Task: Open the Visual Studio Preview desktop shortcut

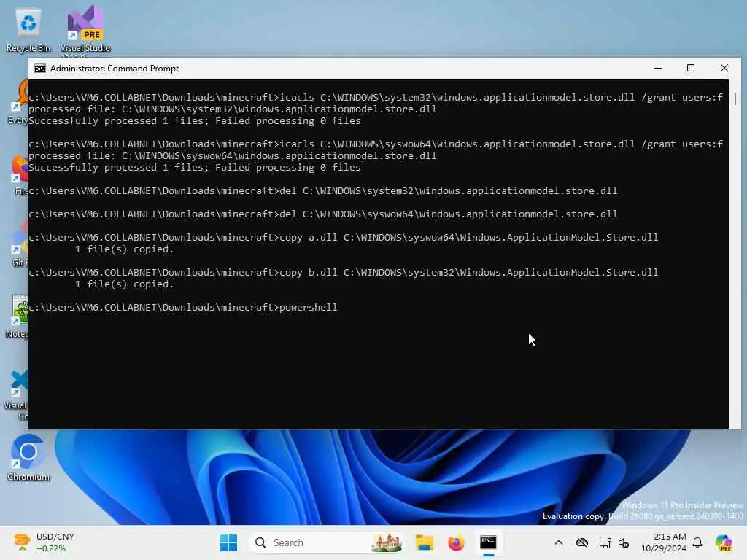Action: [85, 29]
